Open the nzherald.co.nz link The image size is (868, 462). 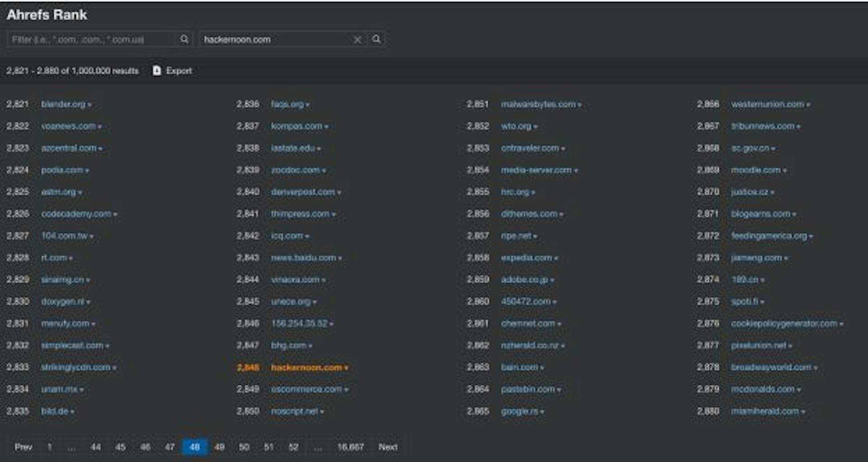pos(530,345)
